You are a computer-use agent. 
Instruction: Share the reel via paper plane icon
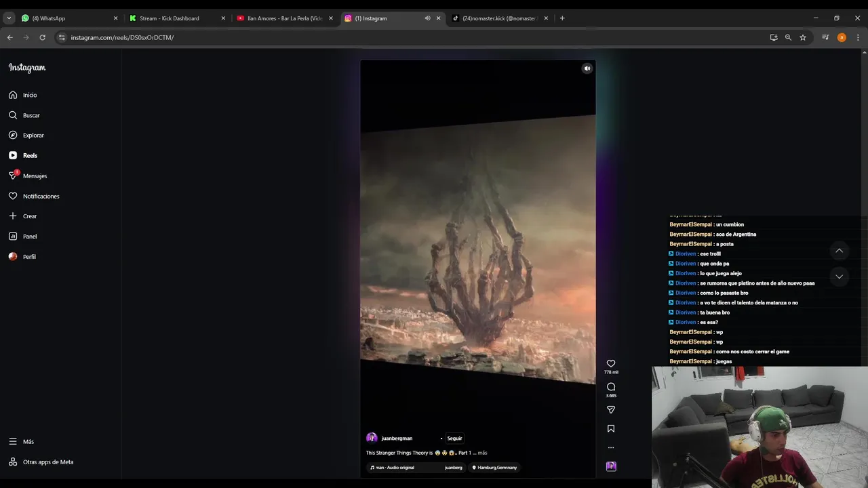click(x=611, y=409)
